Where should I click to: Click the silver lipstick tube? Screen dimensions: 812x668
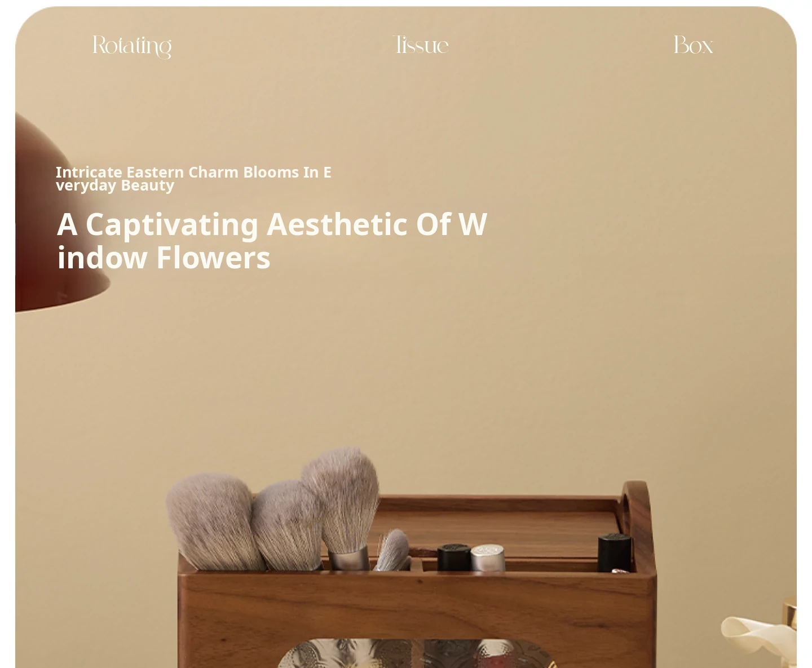pyautogui.click(x=487, y=558)
